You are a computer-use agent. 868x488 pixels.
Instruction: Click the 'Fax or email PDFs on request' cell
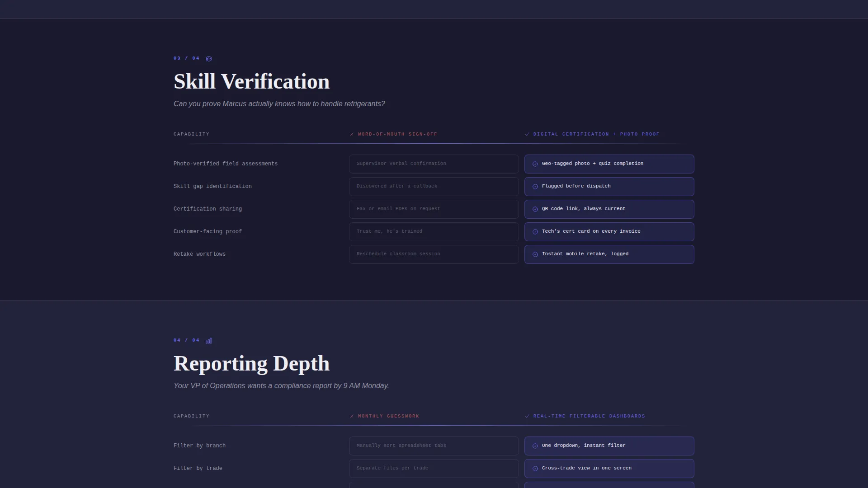[434, 209]
